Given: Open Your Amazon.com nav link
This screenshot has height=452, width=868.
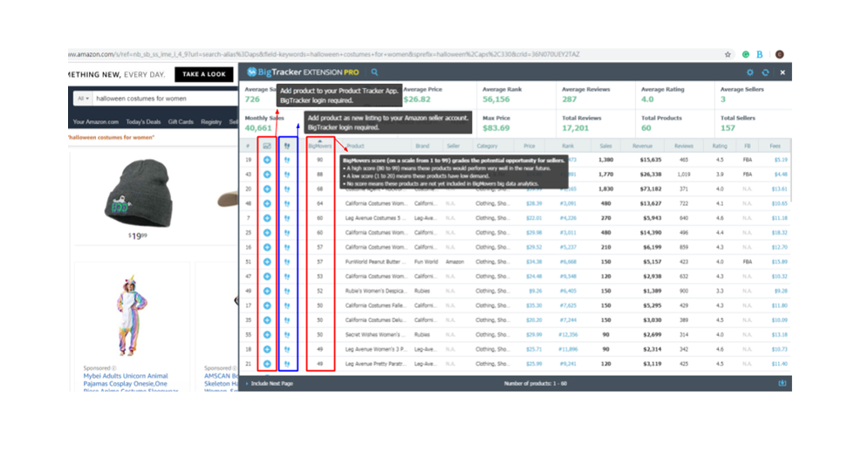Looking at the screenshot, I should pyautogui.click(x=96, y=122).
